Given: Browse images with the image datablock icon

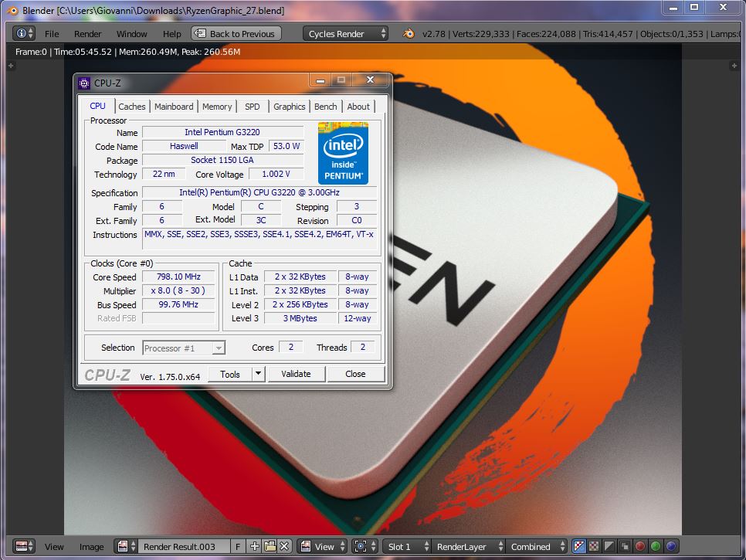Looking at the screenshot, I should click(127, 546).
